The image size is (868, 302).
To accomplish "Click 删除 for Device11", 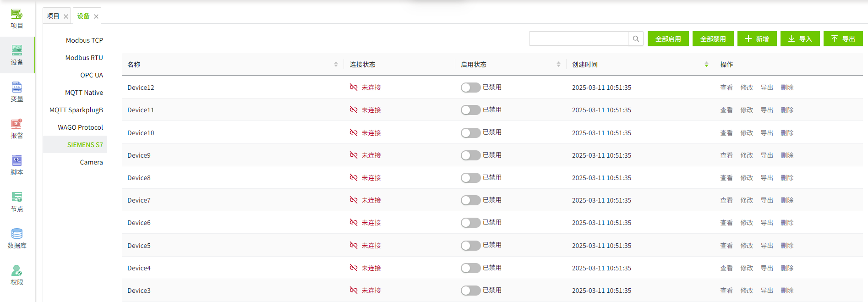I will [x=787, y=110].
